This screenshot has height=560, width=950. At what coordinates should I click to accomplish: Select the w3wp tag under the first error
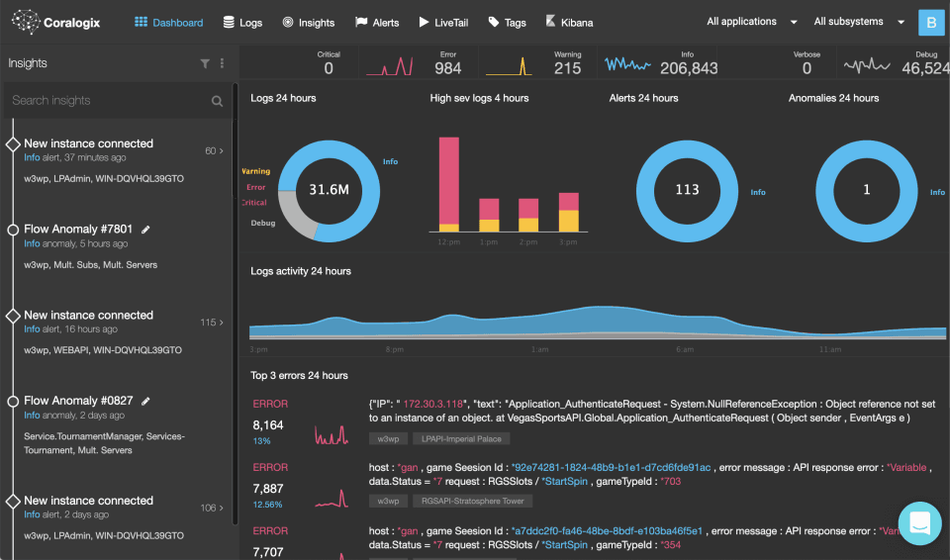[x=388, y=438]
